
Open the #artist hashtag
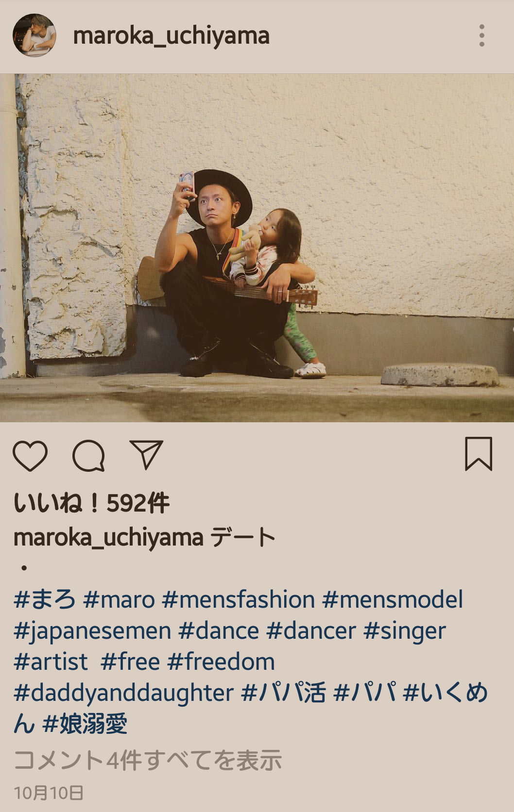pyautogui.click(x=51, y=662)
